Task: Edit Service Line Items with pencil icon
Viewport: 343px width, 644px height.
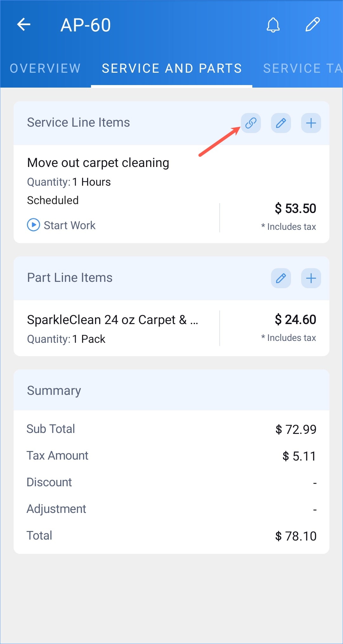Action: (x=281, y=123)
